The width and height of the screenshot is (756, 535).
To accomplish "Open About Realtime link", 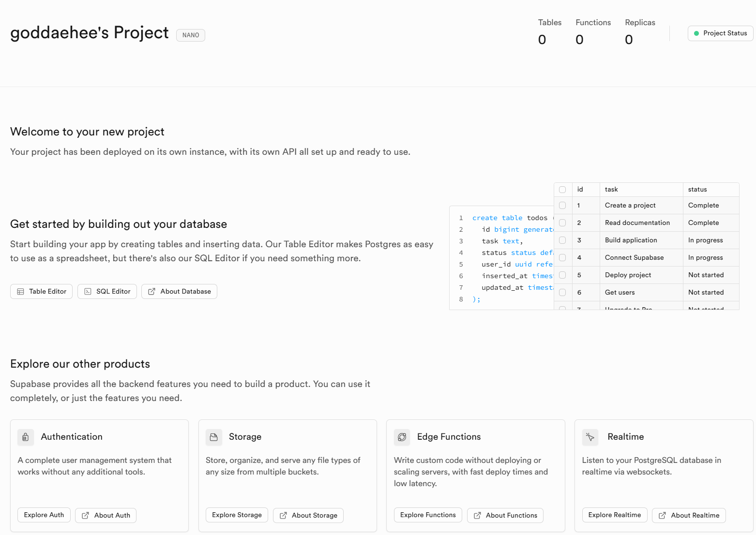I will click(689, 516).
